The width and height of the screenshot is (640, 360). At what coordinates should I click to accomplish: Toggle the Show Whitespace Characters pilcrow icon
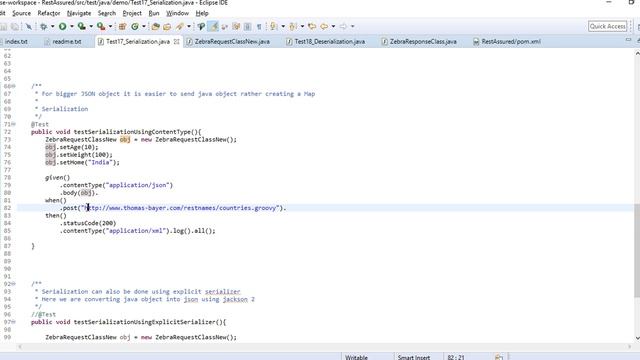tap(259, 27)
